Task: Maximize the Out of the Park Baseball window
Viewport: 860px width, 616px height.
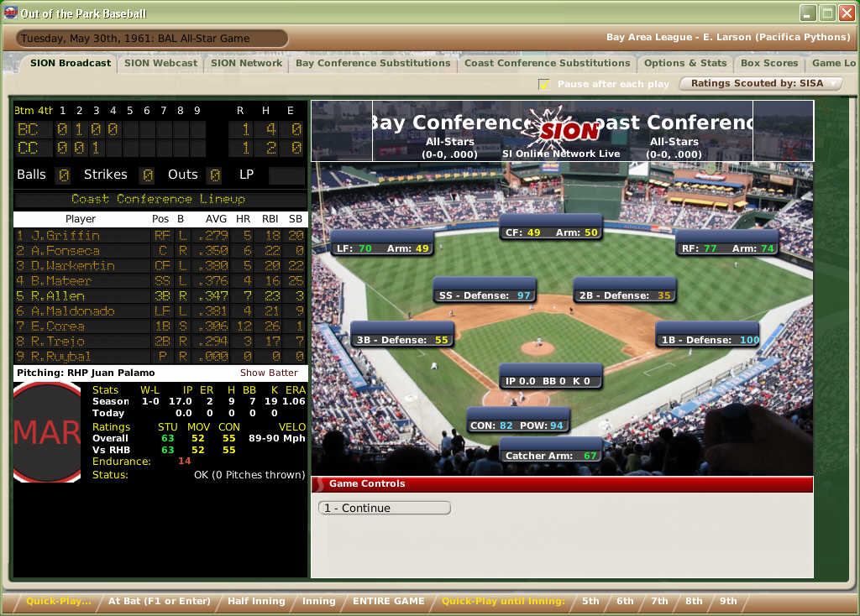Action: pos(826,13)
